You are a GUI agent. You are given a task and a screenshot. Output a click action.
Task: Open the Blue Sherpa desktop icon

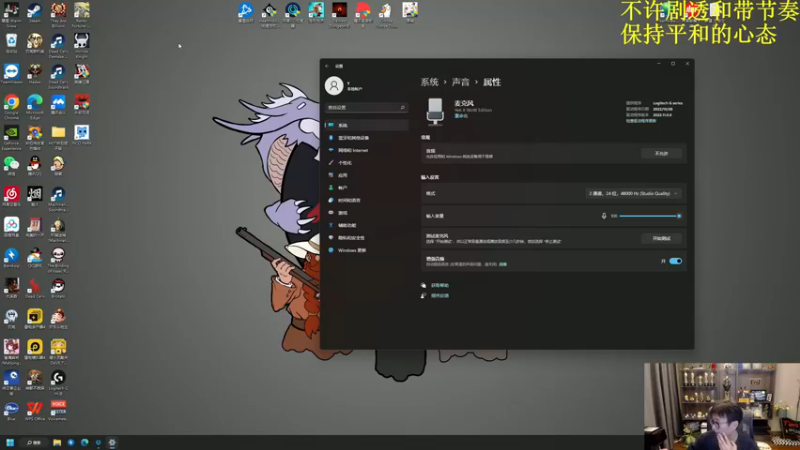click(x=11, y=411)
